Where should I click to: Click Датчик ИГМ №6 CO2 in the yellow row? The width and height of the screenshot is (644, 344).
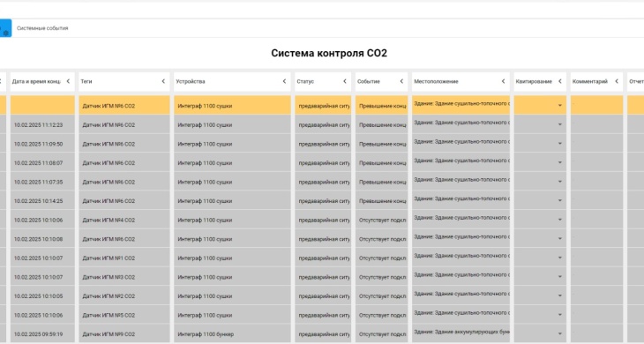(124, 106)
